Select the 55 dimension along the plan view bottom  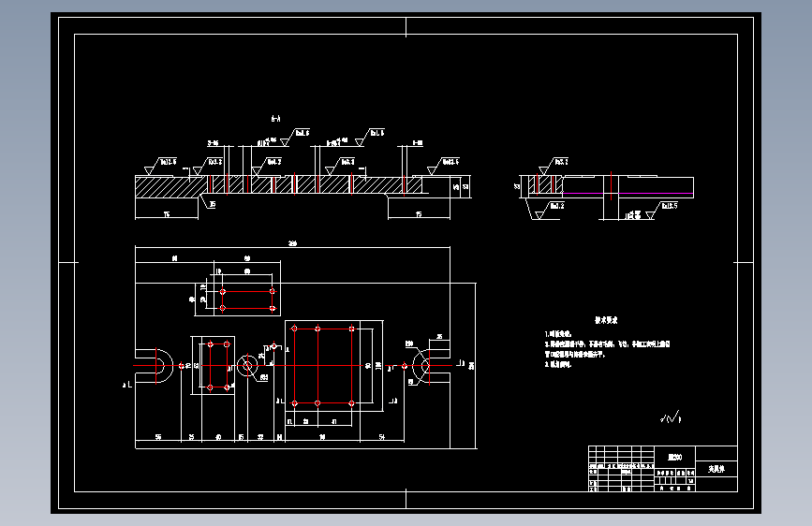158,437
